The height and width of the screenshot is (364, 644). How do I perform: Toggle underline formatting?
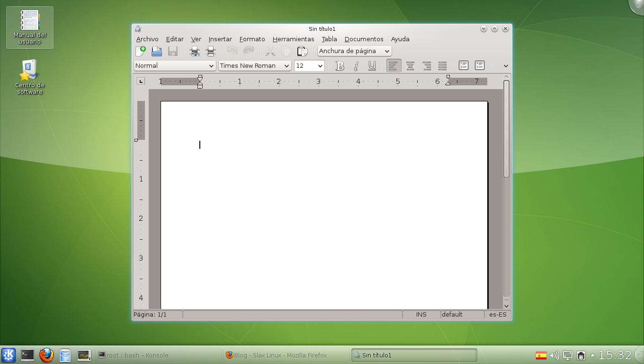[372, 66]
